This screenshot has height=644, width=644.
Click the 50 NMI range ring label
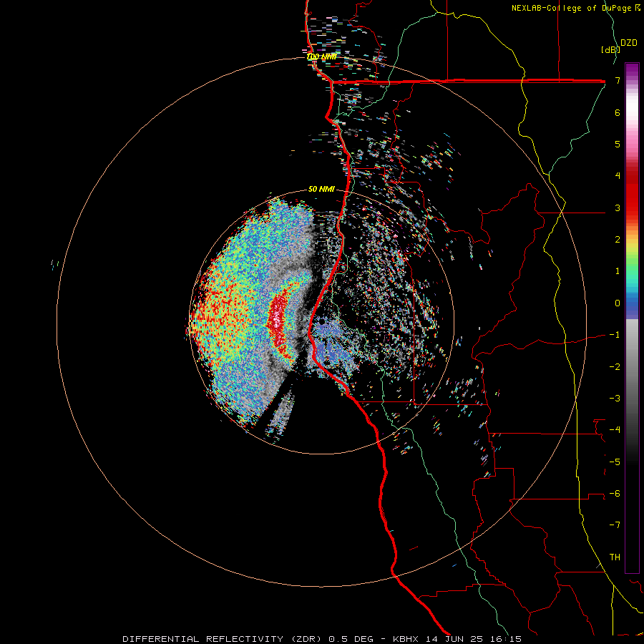pos(321,189)
